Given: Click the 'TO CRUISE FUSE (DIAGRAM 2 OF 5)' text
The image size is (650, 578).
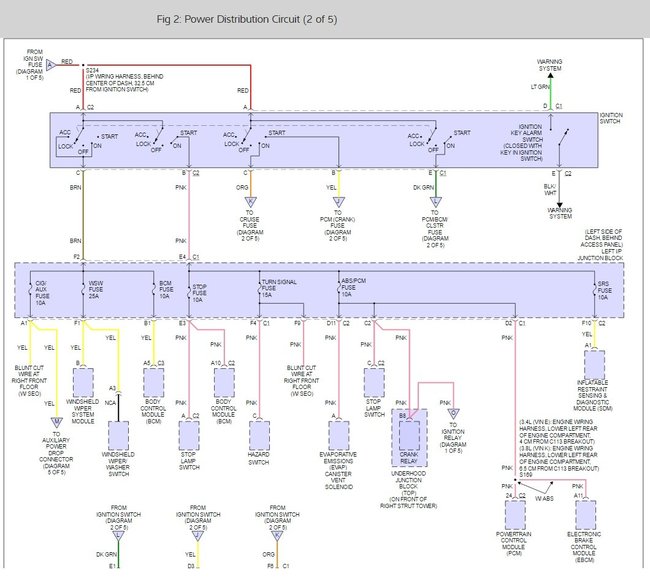Looking at the screenshot, I should point(250,226).
